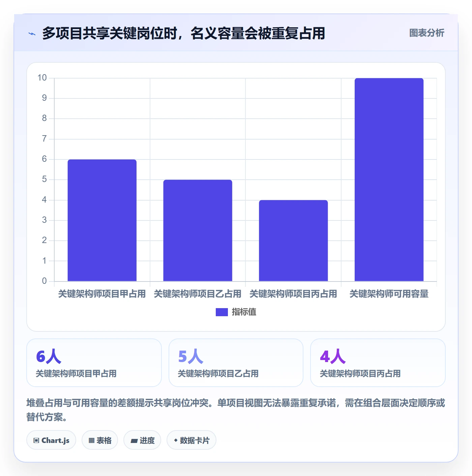Viewport: 472px width, 476px height.
Task: Toggle the 指标值 legend color swatch
Action: click(x=222, y=312)
